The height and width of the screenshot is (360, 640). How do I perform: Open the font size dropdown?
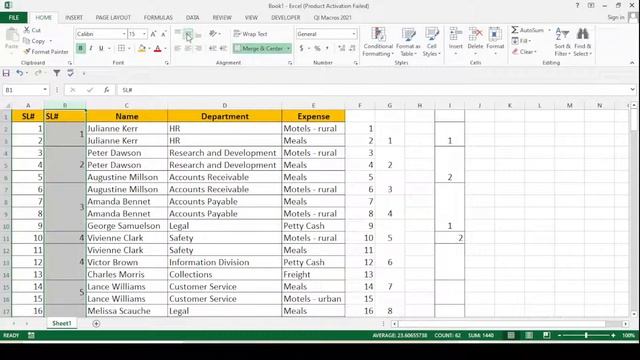pos(144,34)
